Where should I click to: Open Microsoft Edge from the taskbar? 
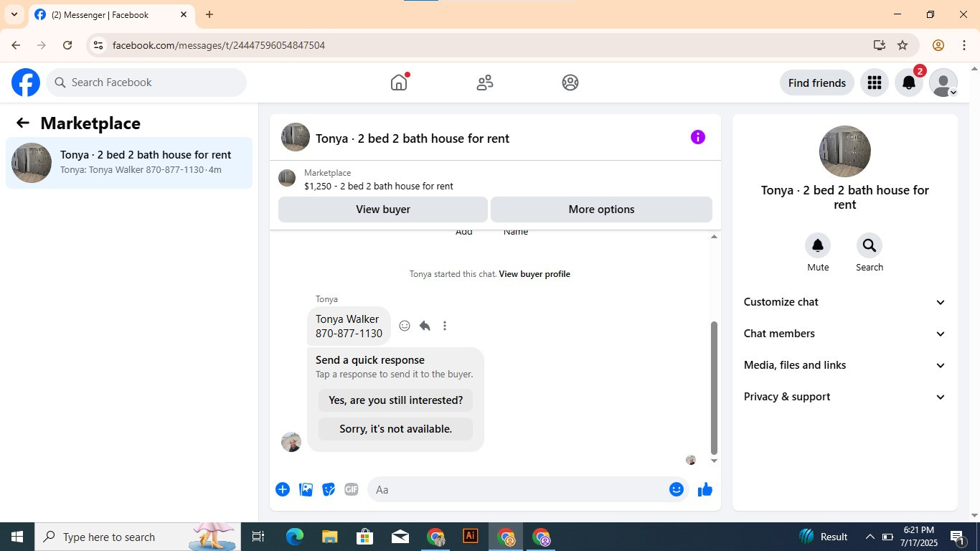295,537
